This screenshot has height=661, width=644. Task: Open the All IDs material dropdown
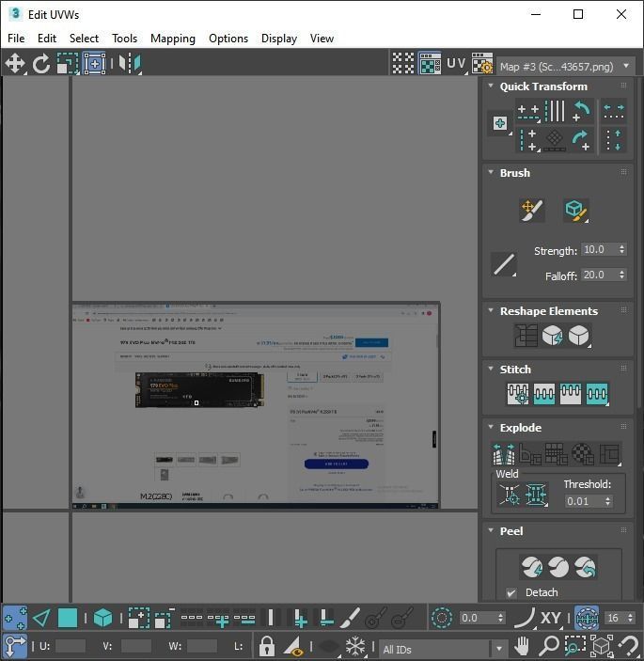443,649
